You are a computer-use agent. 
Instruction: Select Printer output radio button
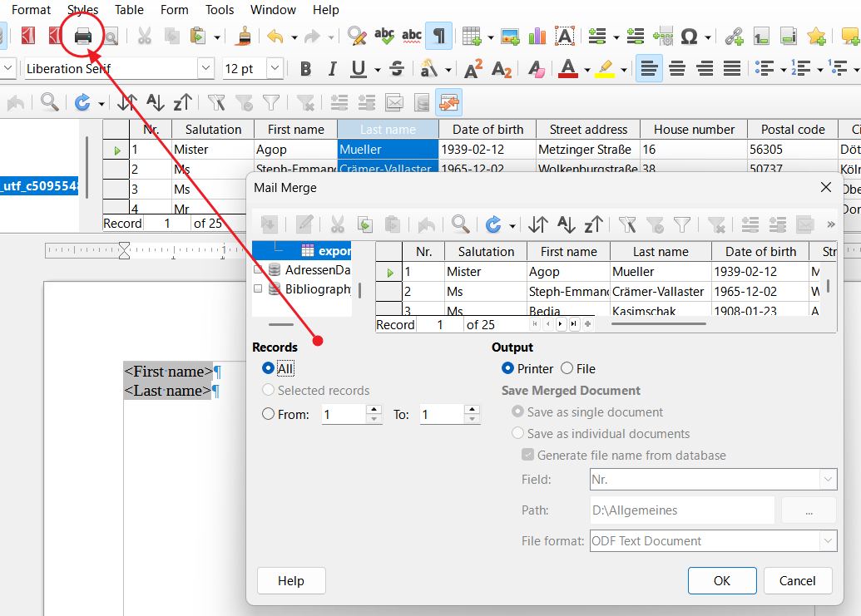point(508,368)
